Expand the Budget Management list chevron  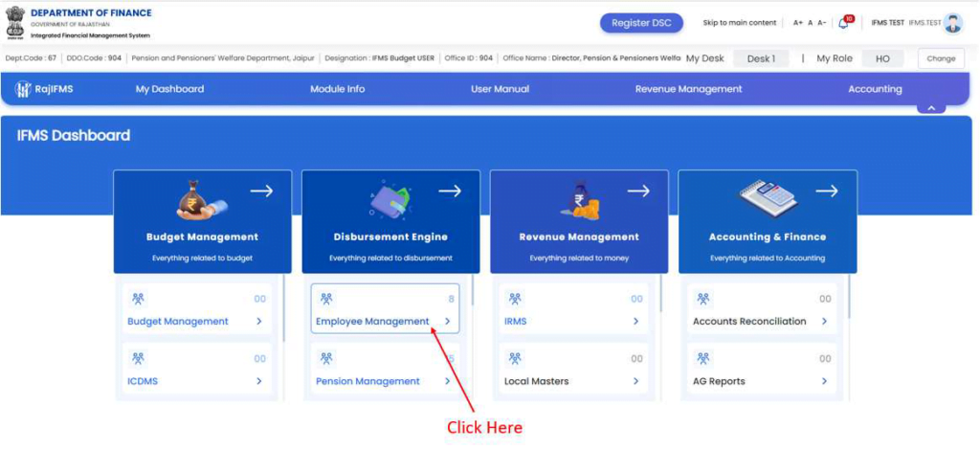tap(258, 322)
